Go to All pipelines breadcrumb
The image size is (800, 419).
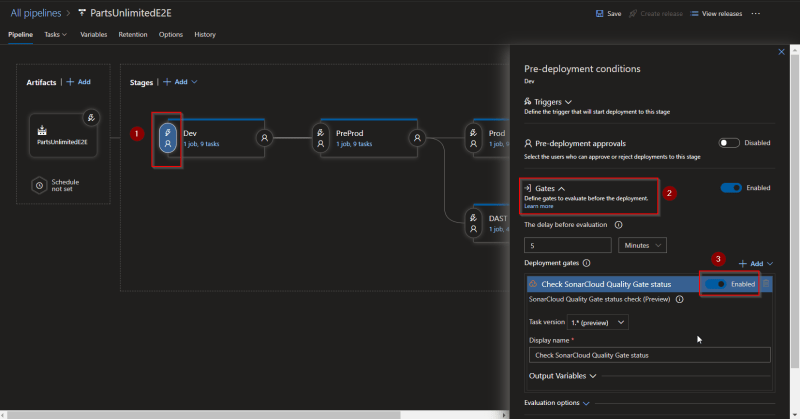click(x=36, y=13)
